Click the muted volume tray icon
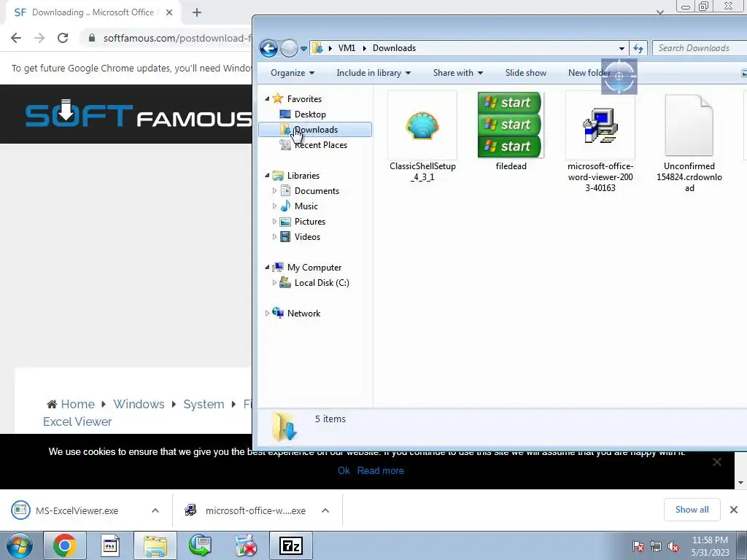The height and width of the screenshot is (560, 747). 673,547
